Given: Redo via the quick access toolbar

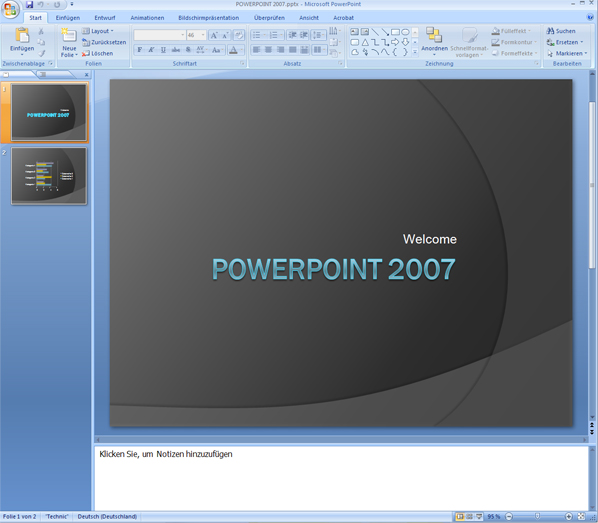Looking at the screenshot, I should pyautogui.click(x=57, y=5).
